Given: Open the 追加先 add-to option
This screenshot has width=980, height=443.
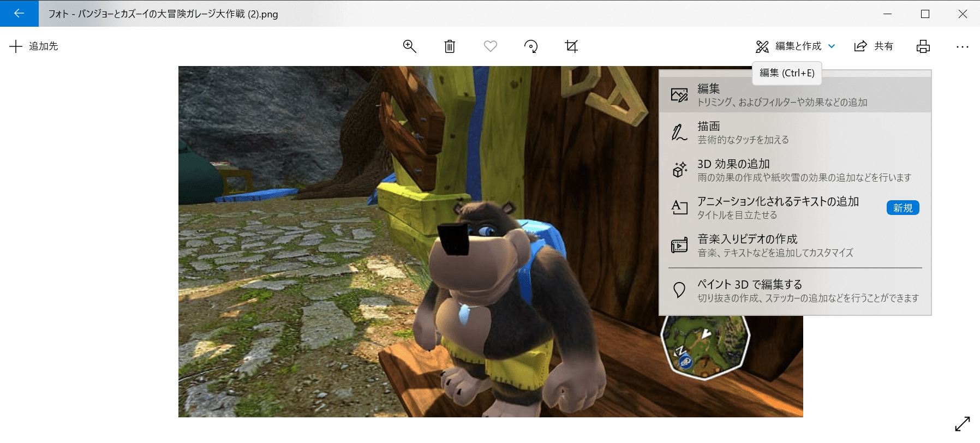Looking at the screenshot, I should (x=34, y=46).
